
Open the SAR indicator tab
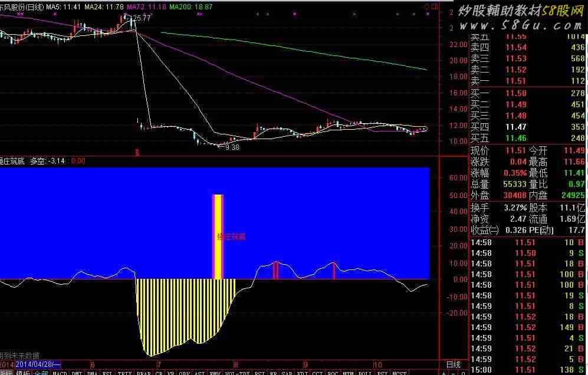[x=287, y=372]
